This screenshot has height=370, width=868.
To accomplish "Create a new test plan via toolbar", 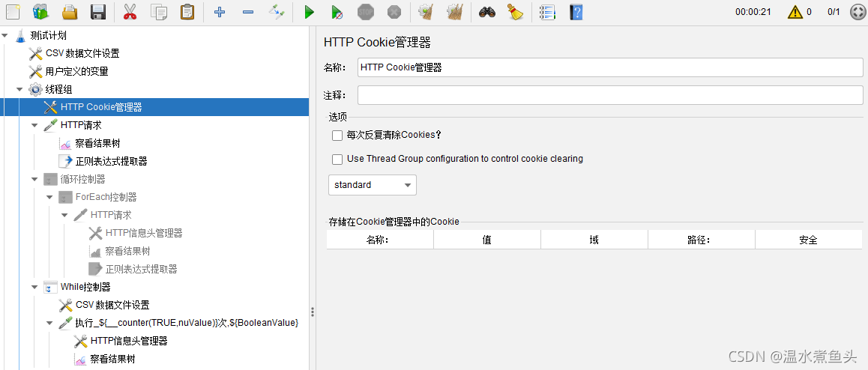I will tap(12, 11).
